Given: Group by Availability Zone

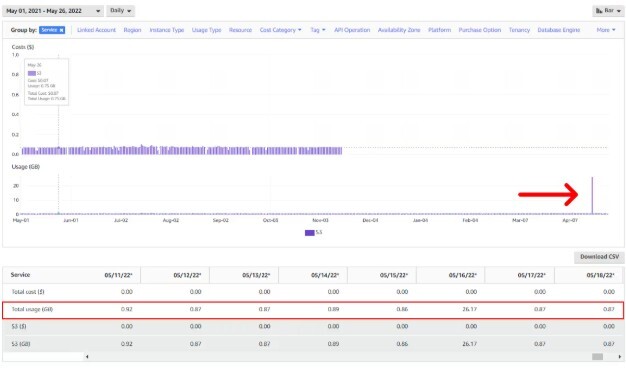Looking at the screenshot, I should coord(399,30).
